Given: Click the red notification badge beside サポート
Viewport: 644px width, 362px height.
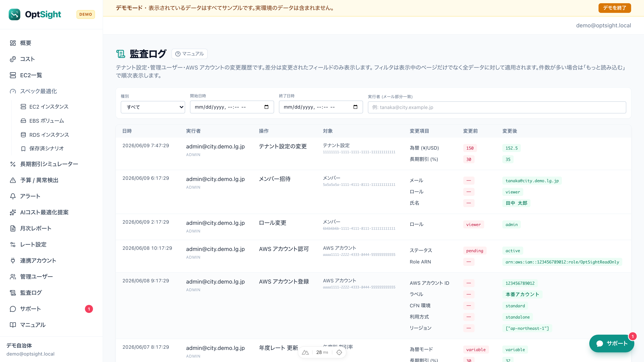Looking at the screenshot, I should (x=89, y=309).
